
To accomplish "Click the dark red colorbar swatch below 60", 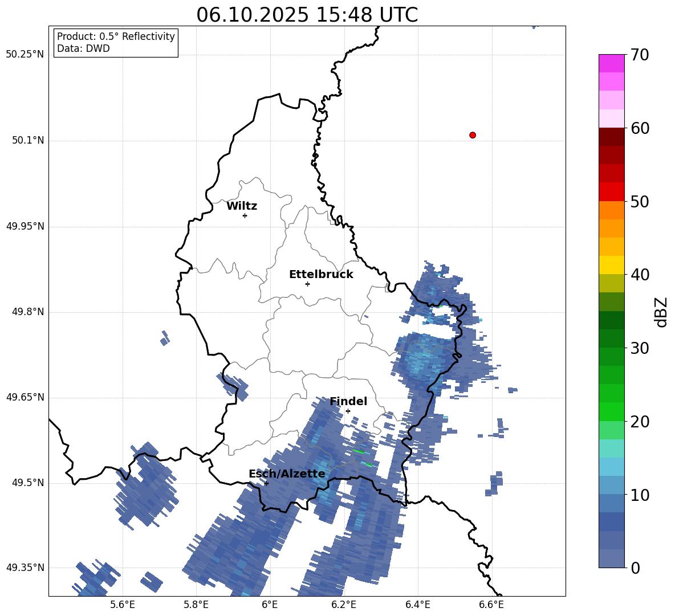I will [x=611, y=137].
